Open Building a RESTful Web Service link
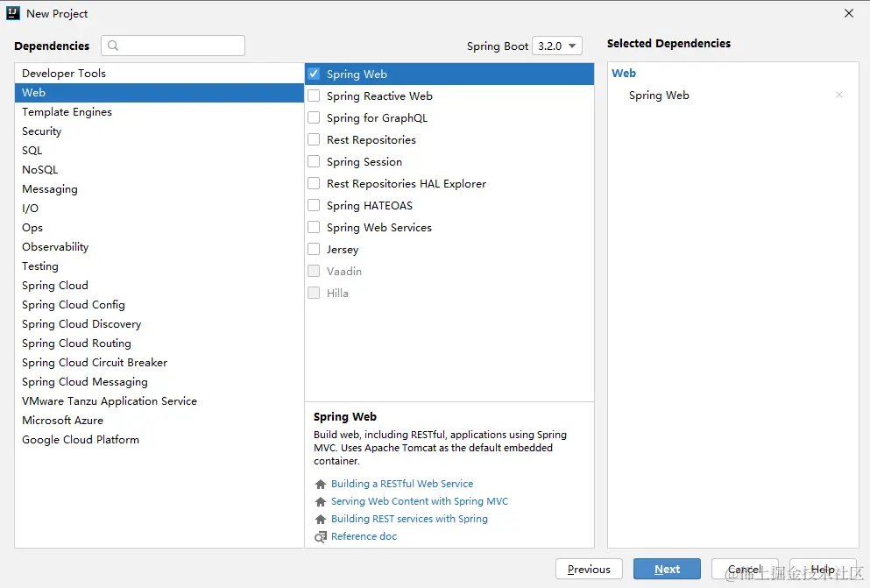This screenshot has height=588, width=870. point(402,484)
